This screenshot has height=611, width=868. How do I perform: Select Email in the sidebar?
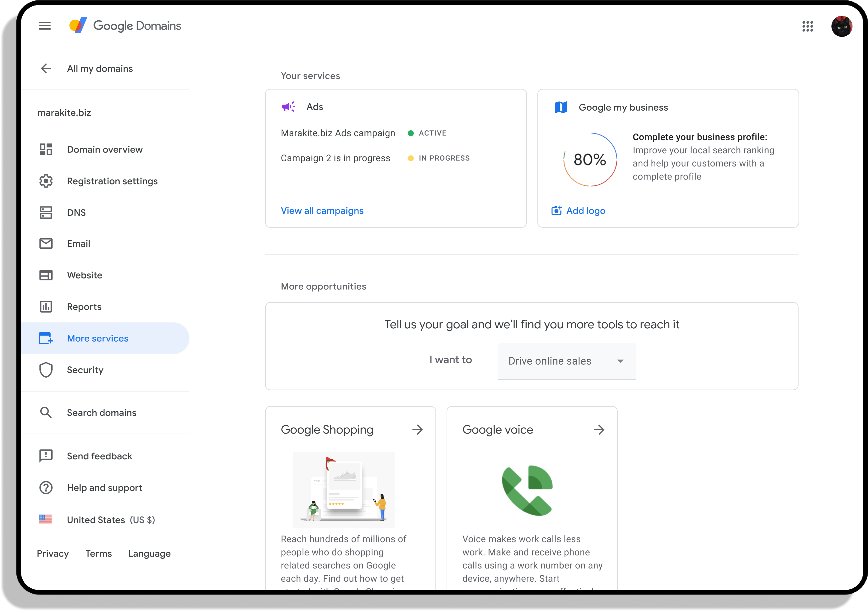pyautogui.click(x=105, y=243)
